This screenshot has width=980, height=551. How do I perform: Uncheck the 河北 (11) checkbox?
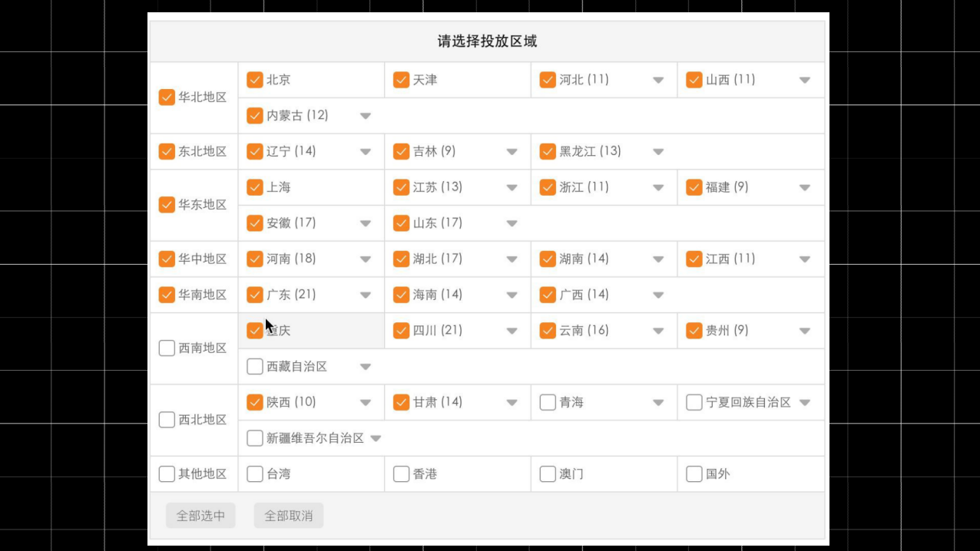[x=548, y=80]
